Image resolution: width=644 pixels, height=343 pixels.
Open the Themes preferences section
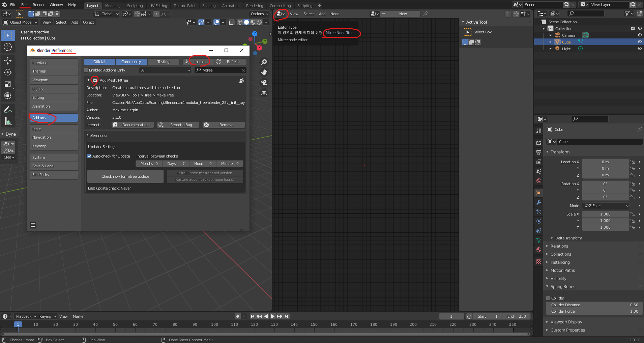(x=54, y=71)
